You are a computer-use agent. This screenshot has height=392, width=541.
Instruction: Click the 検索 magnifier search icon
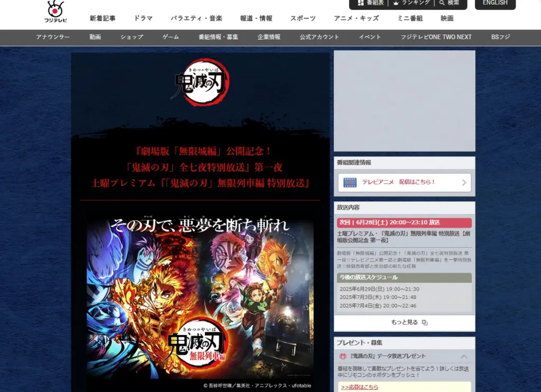442,3
